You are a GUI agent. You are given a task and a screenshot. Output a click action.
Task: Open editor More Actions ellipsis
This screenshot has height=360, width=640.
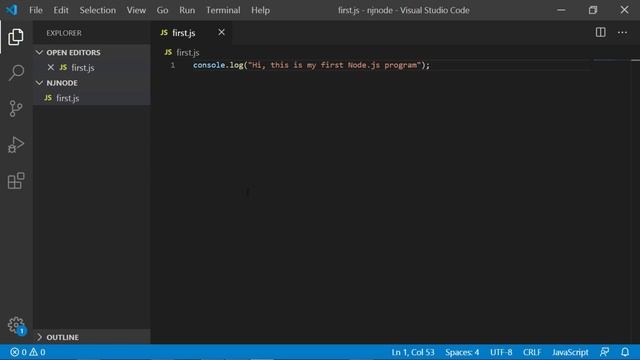(622, 32)
